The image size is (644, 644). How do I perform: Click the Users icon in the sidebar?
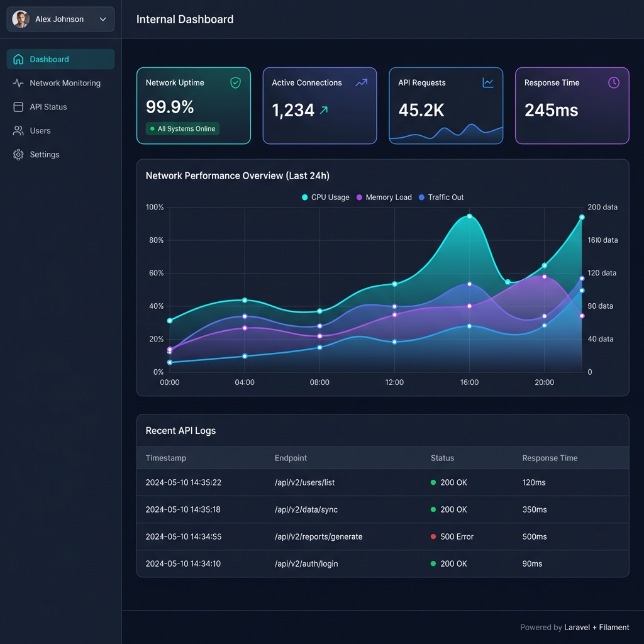coord(17,130)
